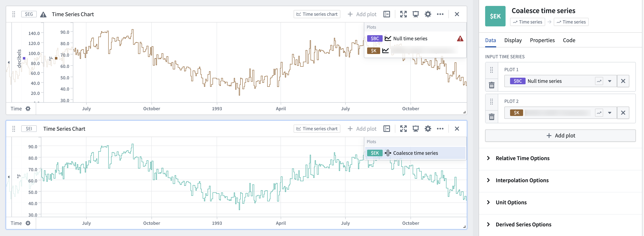The height and width of the screenshot is (236, 644).
Task: Toggle legend panel layout in $EG chart
Action: click(x=387, y=14)
